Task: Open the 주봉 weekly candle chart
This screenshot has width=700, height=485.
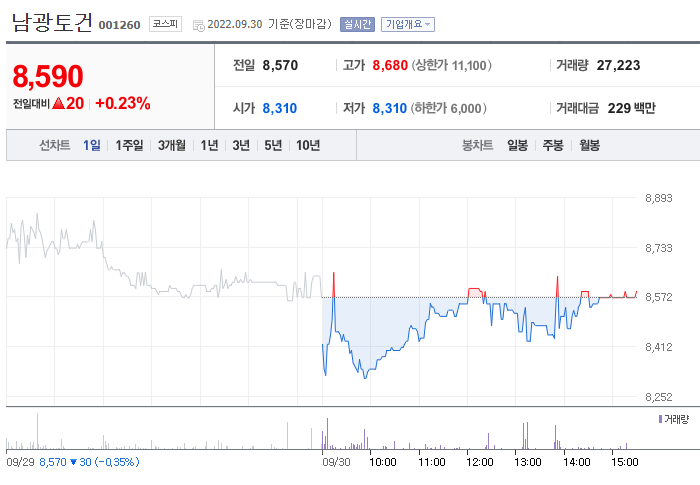Action: [553, 145]
